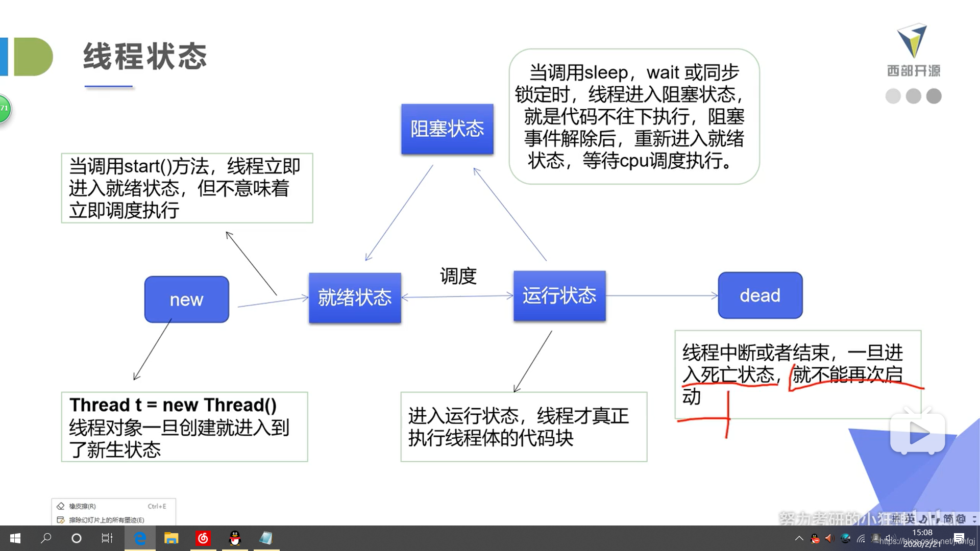The image size is (980, 551).
Task: Toggle IME 简 simplified Chinese button
Action: click(948, 519)
